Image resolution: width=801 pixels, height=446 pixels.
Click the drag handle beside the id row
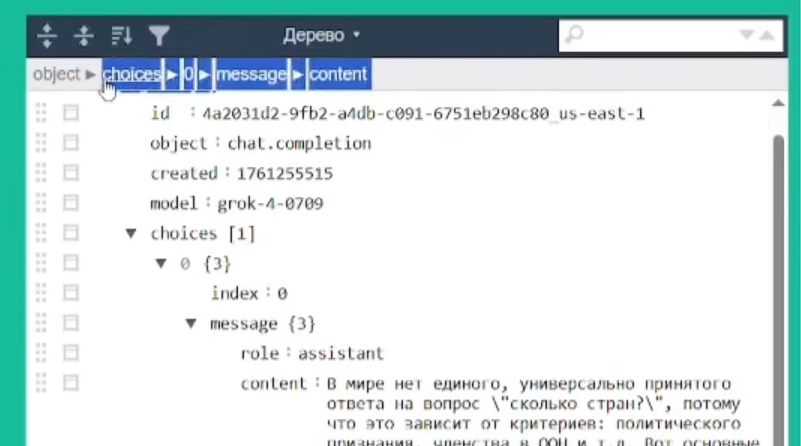point(41,113)
